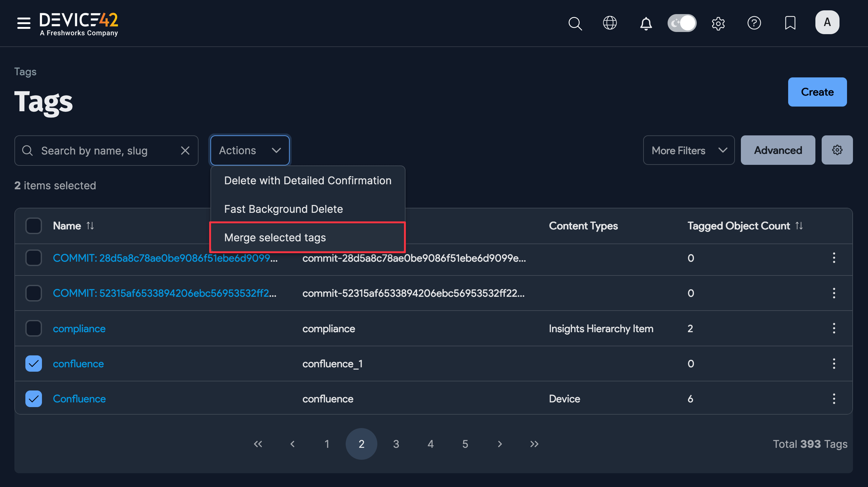Open the hamburger navigation menu

[x=23, y=23]
